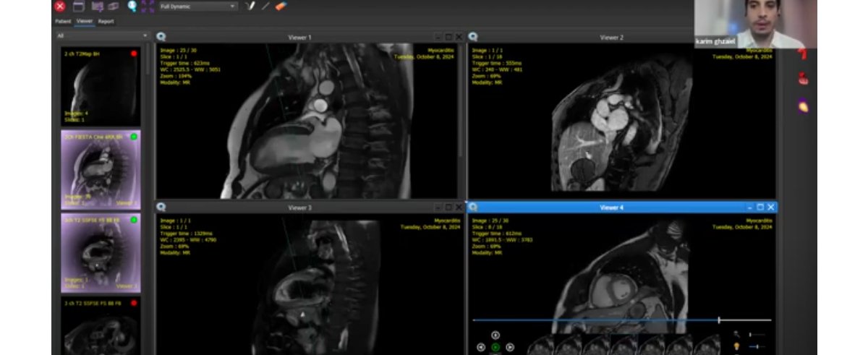Click the Viewer 4 magnifier icon
The width and height of the screenshot is (868, 355).
[473, 208]
